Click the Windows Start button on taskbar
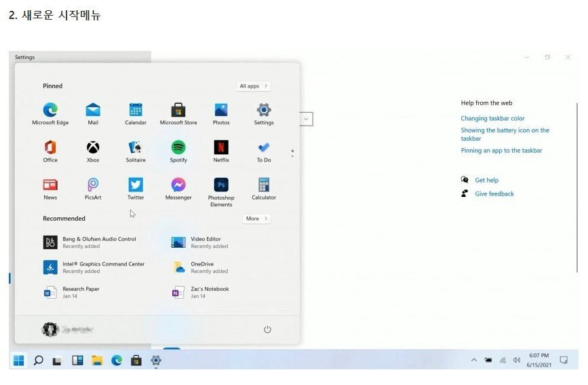The height and width of the screenshot is (385, 588). pyautogui.click(x=18, y=361)
